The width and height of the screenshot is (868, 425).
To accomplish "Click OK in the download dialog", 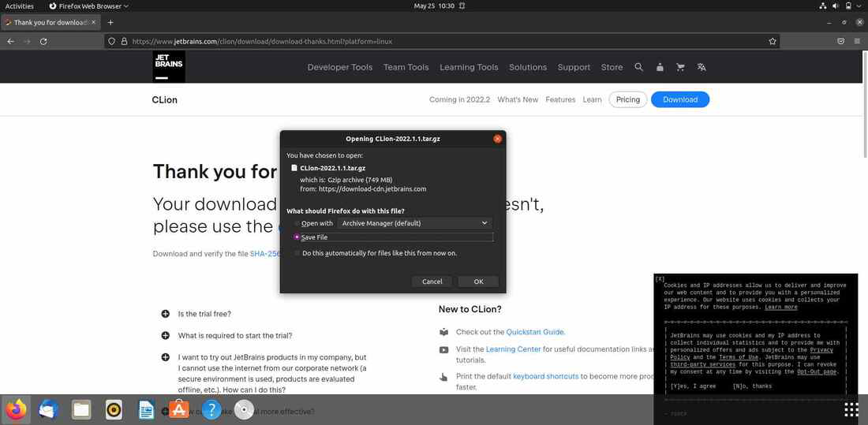I will click(478, 281).
